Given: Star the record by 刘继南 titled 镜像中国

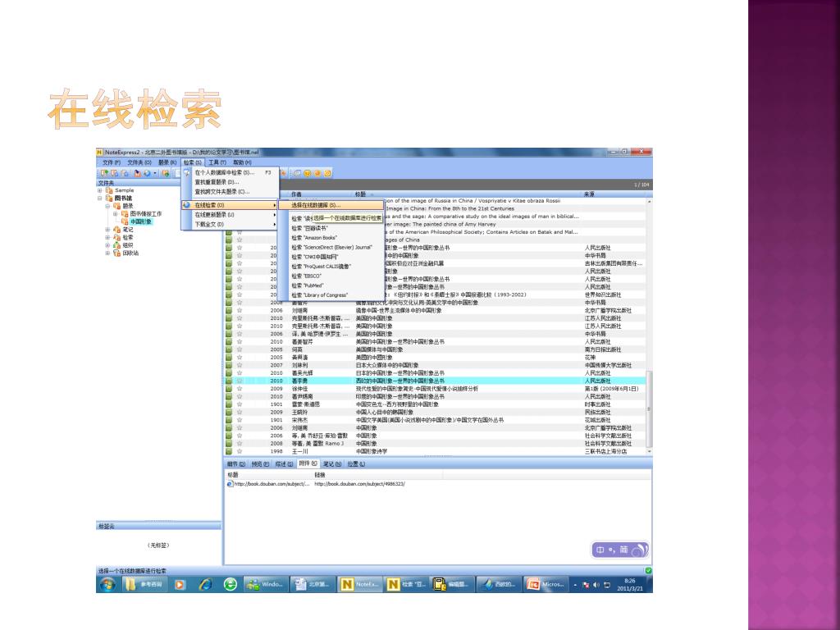Looking at the screenshot, I should pos(240,311).
